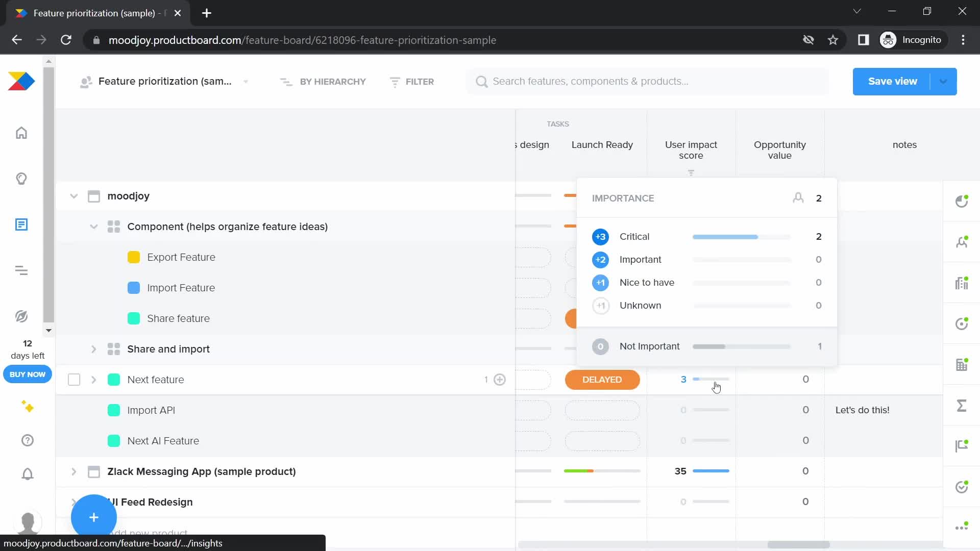Image resolution: width=980 pixels, height=551 pixels.
Task: Expand Zlack Messaging App (sample product)
Action: click(74, 471)
